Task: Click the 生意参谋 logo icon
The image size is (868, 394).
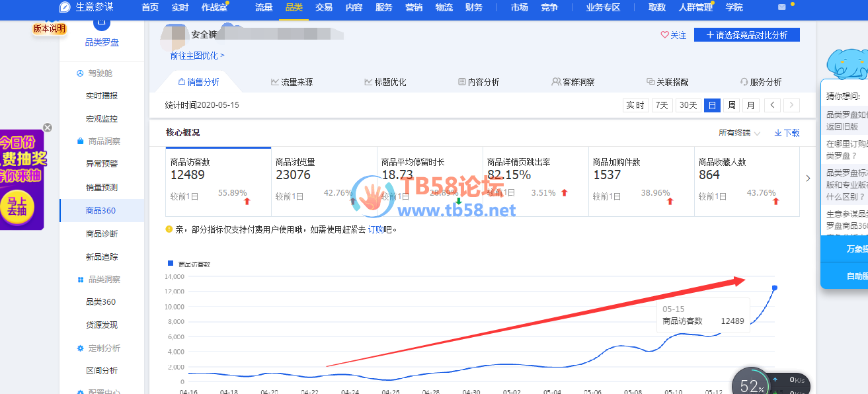Action: (x=65, y=7)
